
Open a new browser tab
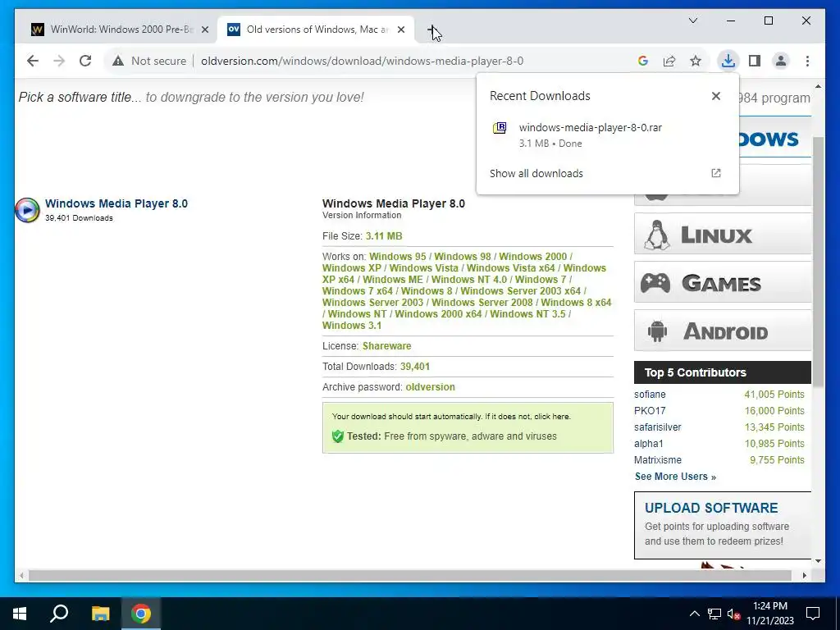click(433, 30)
